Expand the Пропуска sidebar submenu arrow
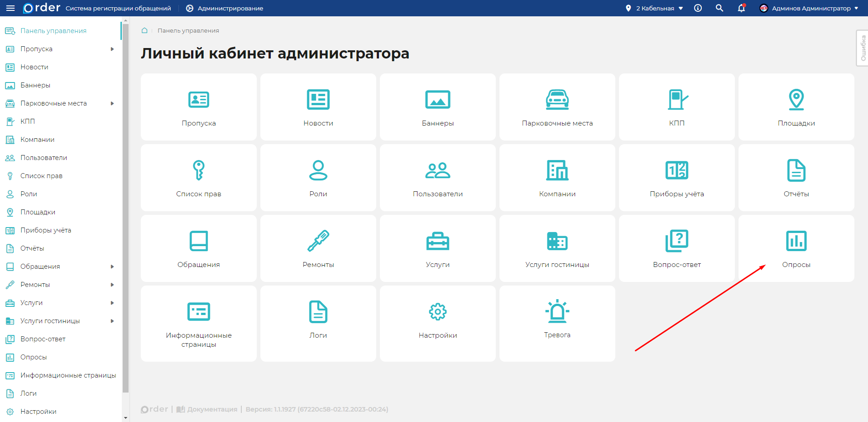The height and width of the screenshot is (422, 868). pos(112,49)
